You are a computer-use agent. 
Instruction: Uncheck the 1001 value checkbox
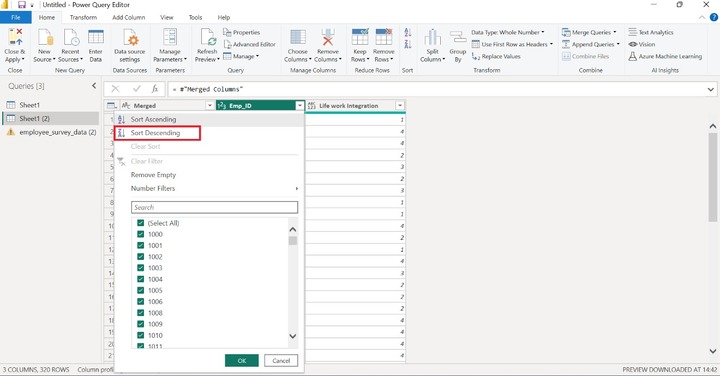click(141, 245)
